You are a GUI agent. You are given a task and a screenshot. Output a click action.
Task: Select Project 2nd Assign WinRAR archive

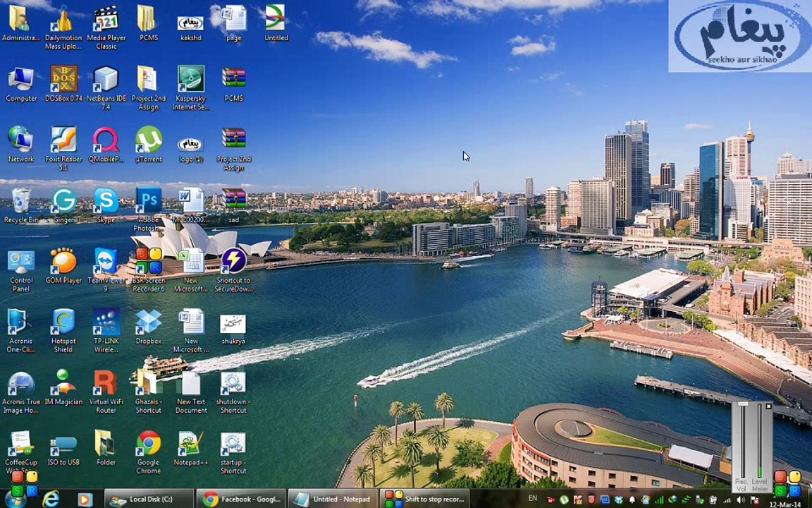[x=233, y=149]
